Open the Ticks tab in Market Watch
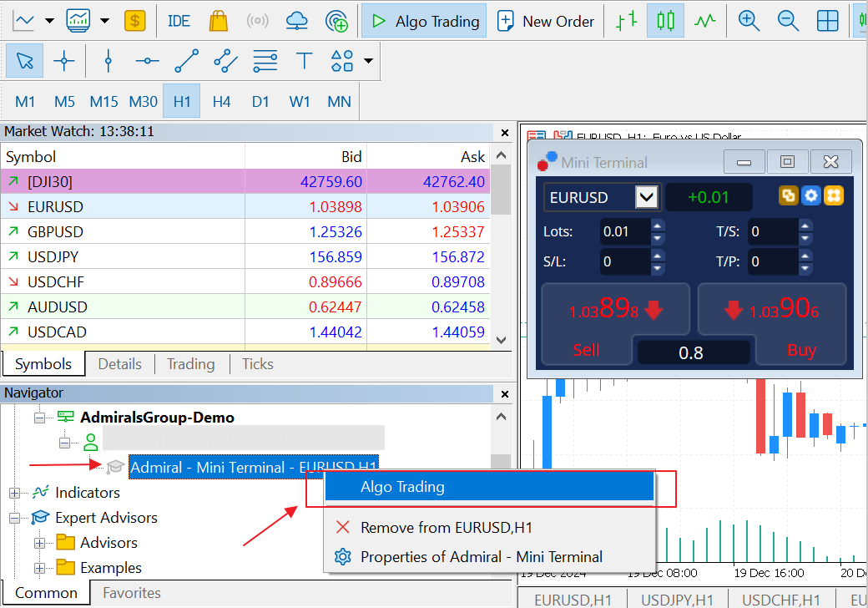 257,364
